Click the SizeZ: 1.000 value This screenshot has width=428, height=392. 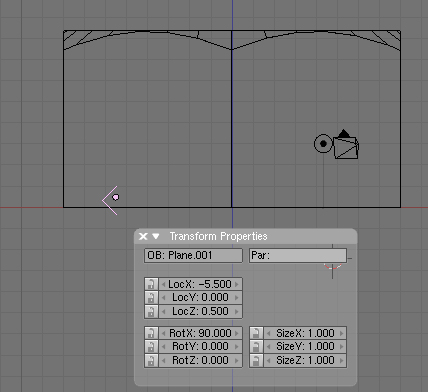click(305, 360)
